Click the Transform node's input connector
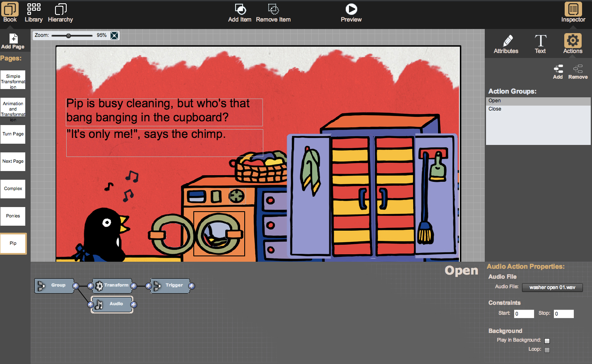This screenshot has width=592, height=364. point(91,286)
